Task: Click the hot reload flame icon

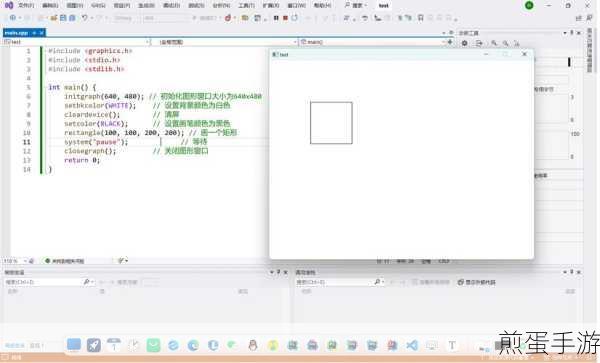Action: click(x=228, y=18)
